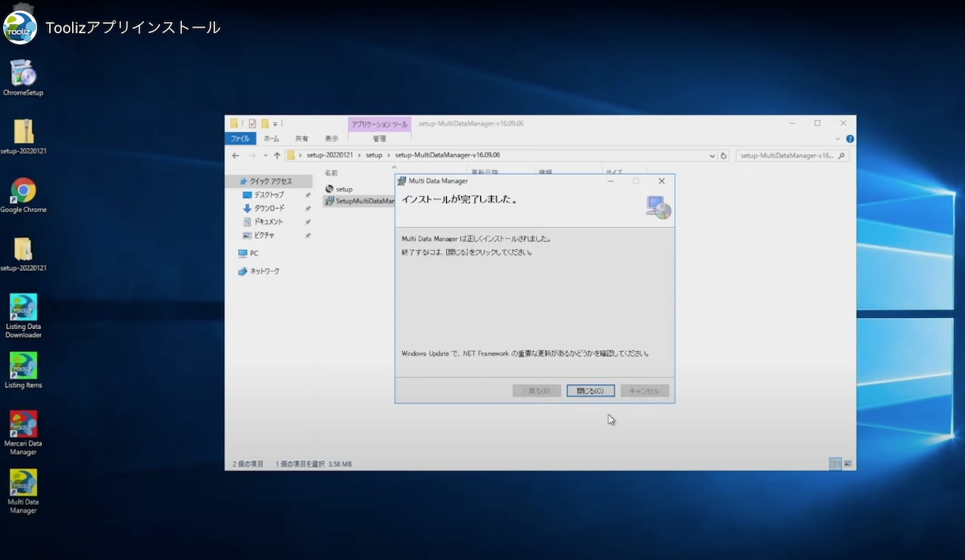Viewport: 965px width, 560px height.
Task: Select PC in navigation pane
Action: pyautogui.click(x=248, y=253)
